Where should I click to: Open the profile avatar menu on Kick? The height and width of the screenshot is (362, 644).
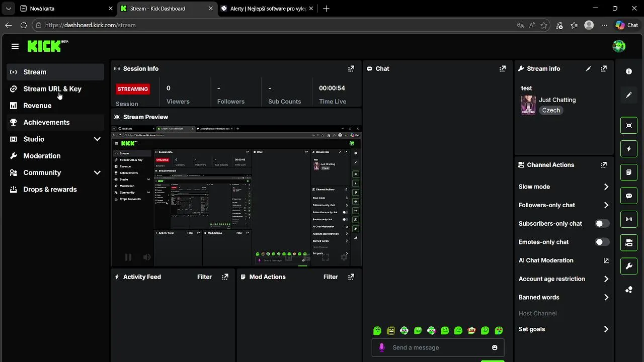[619, 46]
